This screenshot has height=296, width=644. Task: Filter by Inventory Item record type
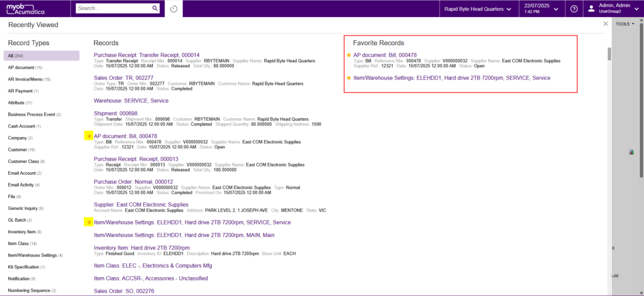coord(25,232)
